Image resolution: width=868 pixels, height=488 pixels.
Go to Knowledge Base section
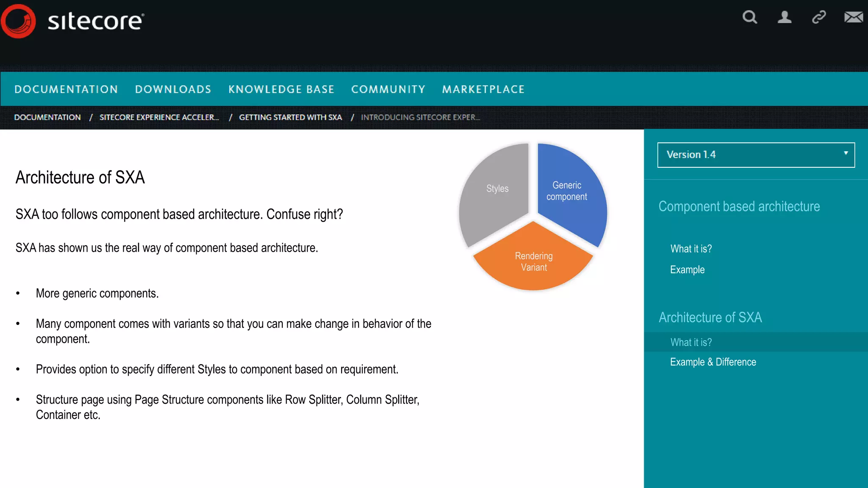[x=281, y=89]
